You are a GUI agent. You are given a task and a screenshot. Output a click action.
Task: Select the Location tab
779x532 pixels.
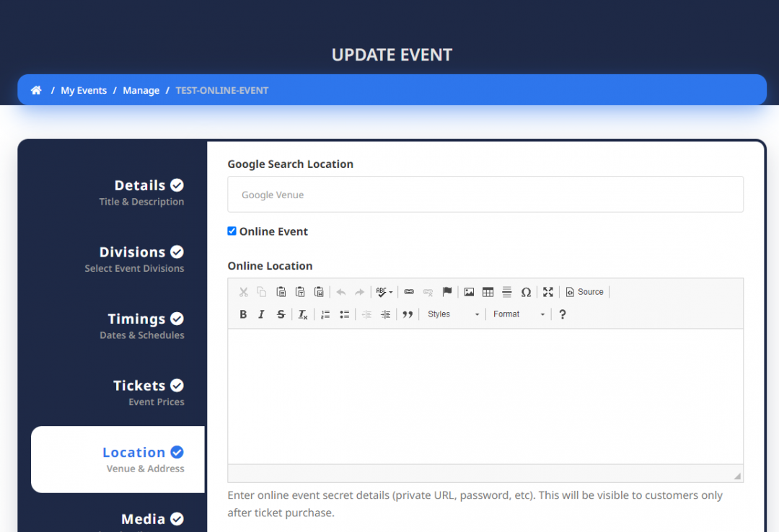(x=118, y=459)
